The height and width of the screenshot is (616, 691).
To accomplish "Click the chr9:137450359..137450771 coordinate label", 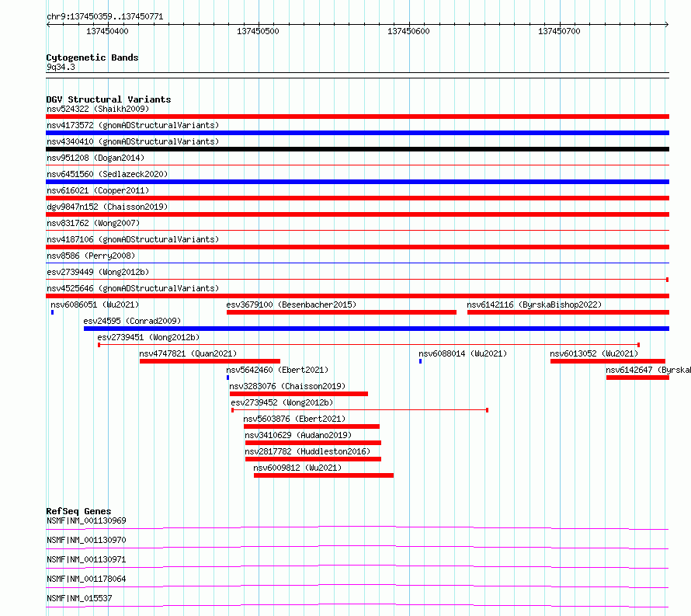I will [105, 17].
